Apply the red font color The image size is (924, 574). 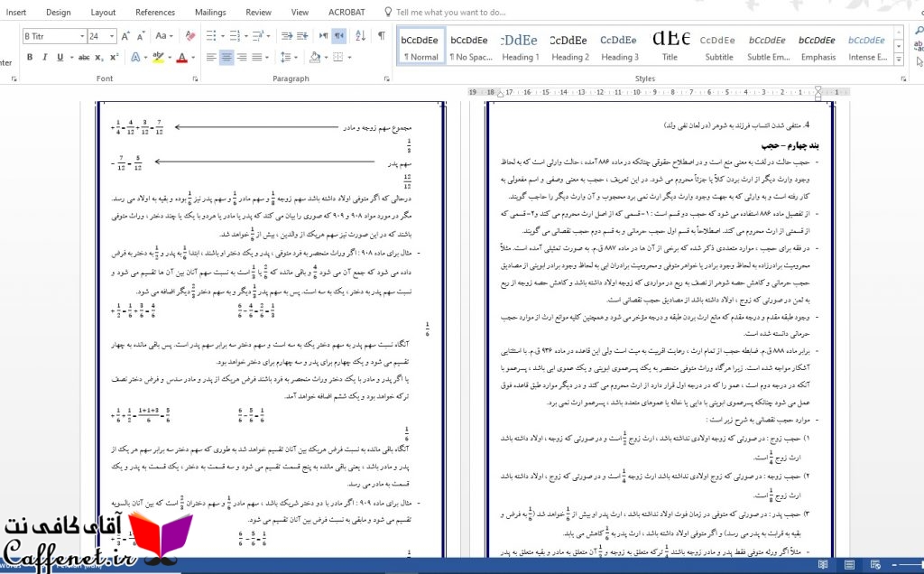(181, 57)
